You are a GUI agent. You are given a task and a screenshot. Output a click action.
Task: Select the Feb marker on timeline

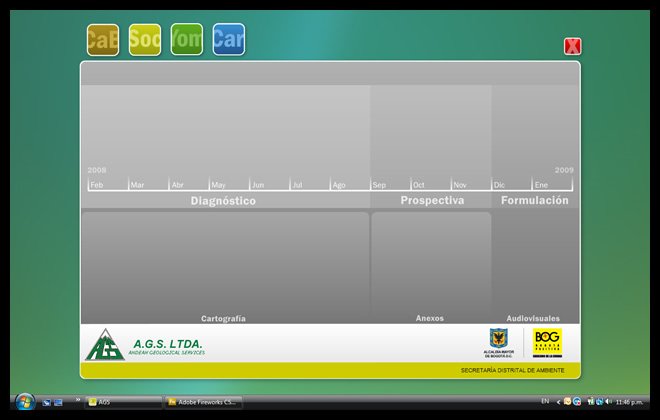coord(97,185)
